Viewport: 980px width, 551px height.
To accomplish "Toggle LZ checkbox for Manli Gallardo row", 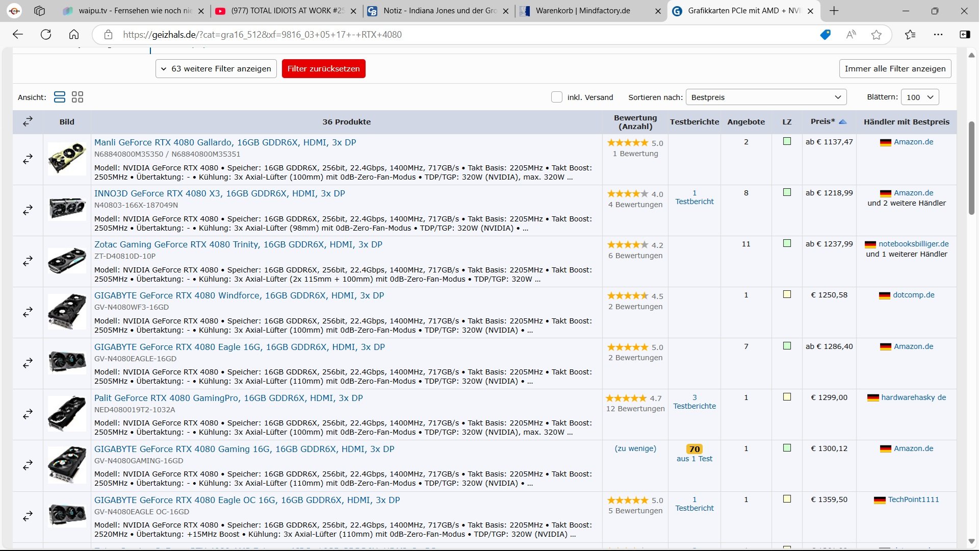I will [x=787, y=141].
